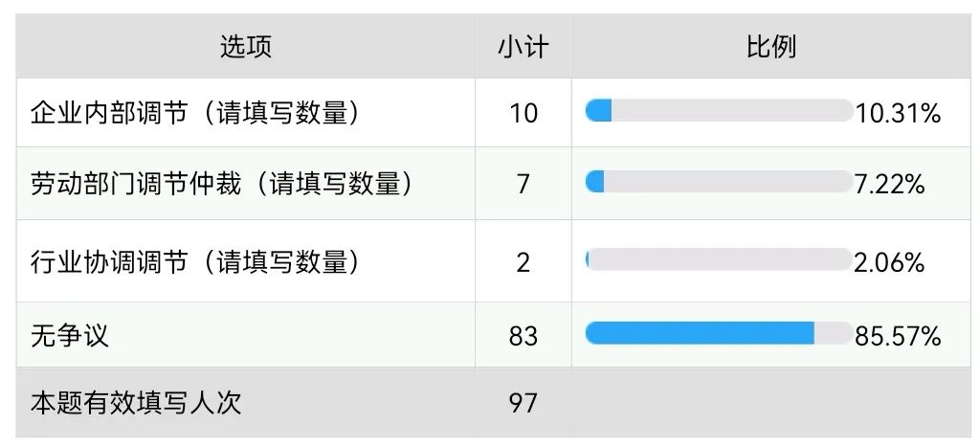This screenshot has height=447, width=980.
Task: Click the count 7 for 劳动部门调节仲裁
Action: tap(523, 184)
